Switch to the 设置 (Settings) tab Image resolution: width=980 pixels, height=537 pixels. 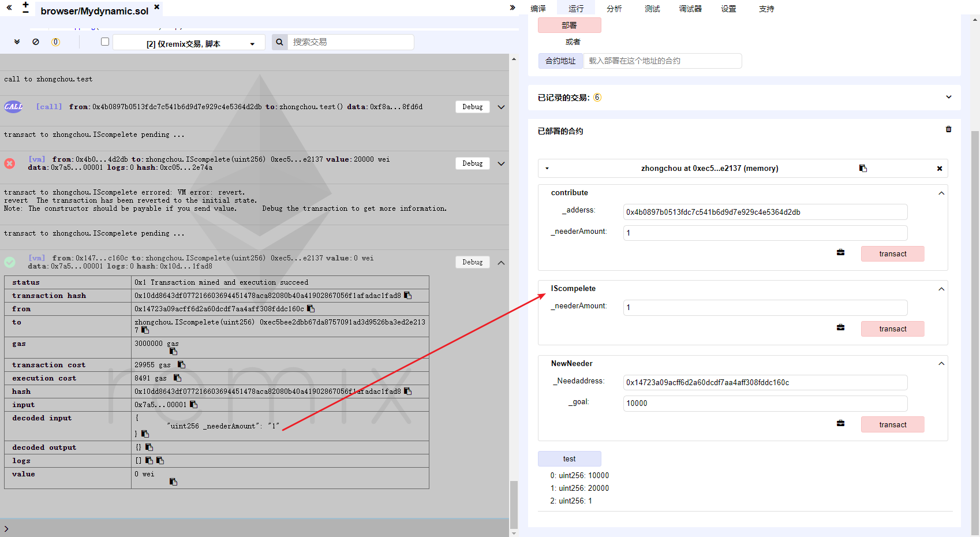(x=728, y=8)
